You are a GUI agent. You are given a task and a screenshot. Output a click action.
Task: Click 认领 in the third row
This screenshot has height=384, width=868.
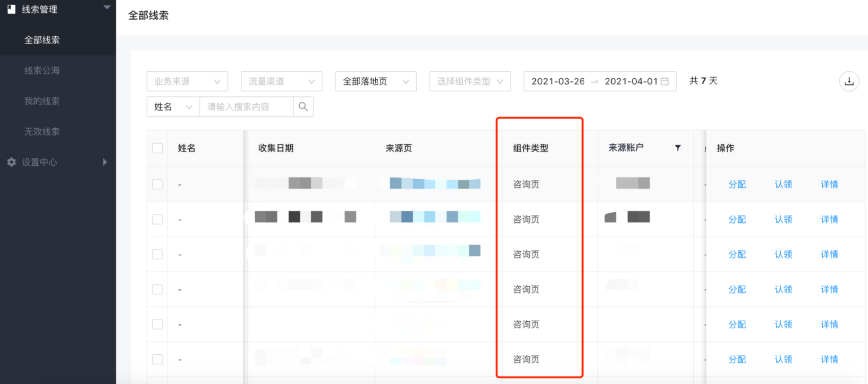click(783, 255)
